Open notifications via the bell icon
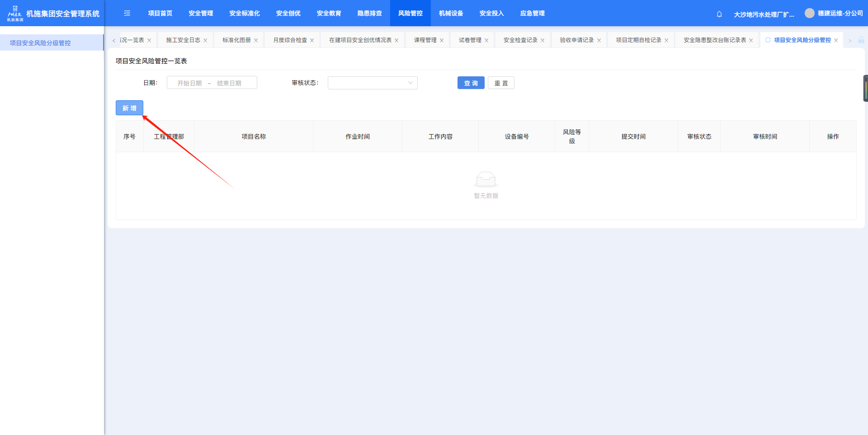Screen dimensions: 868x435 pyautogui.click(x=719, y=14)
